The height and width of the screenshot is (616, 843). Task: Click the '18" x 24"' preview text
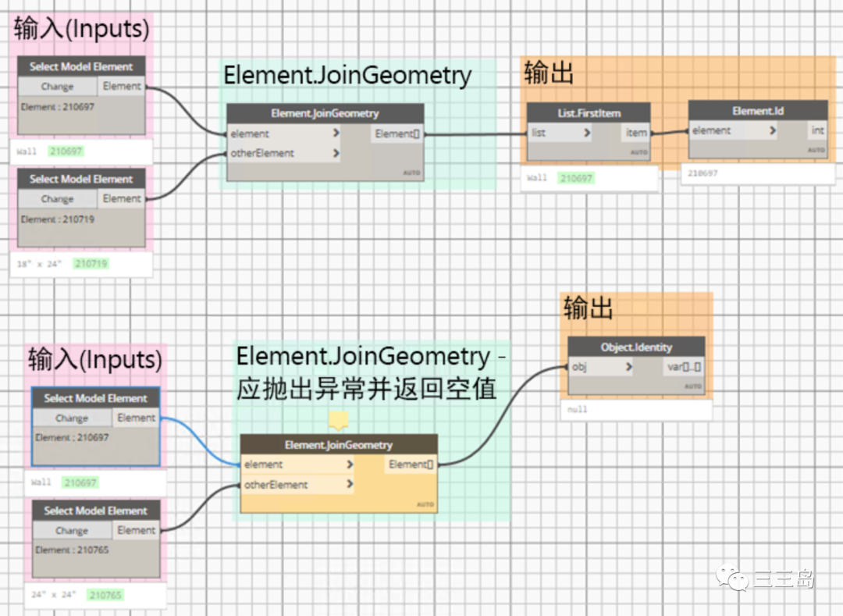pos(39,263)
